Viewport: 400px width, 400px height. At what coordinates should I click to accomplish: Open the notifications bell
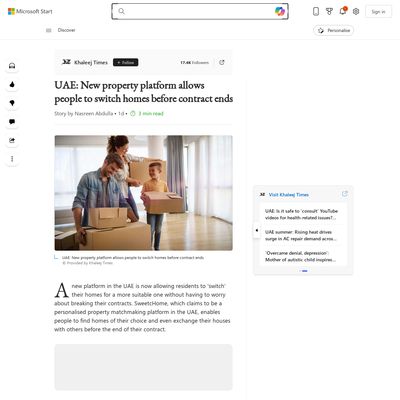point(343,11)
